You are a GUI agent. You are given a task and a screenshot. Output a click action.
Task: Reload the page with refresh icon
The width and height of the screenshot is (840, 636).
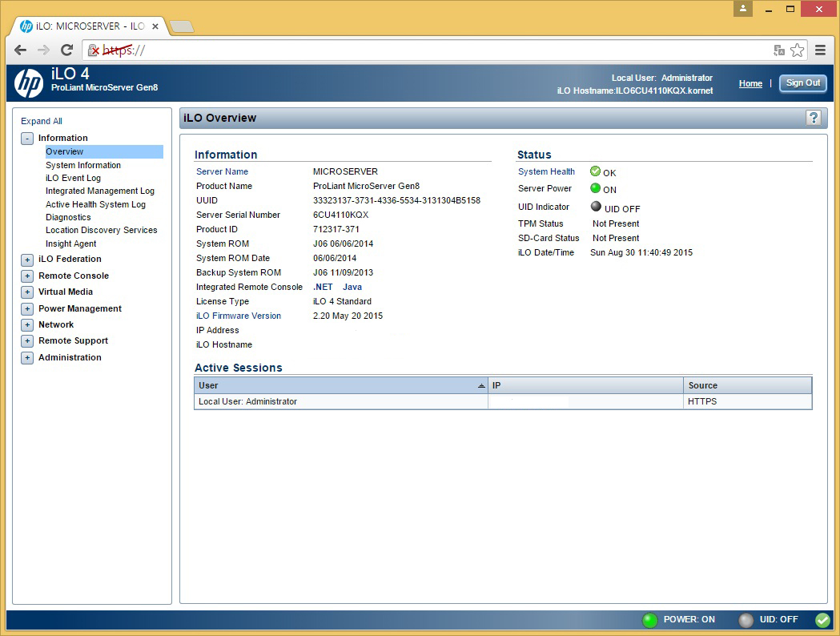pyautogui.click(x=67, y=50)
